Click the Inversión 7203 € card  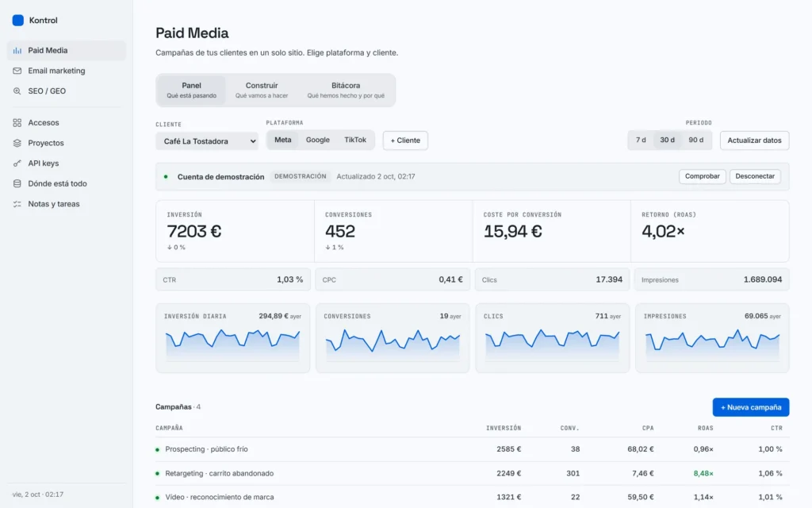235,231
